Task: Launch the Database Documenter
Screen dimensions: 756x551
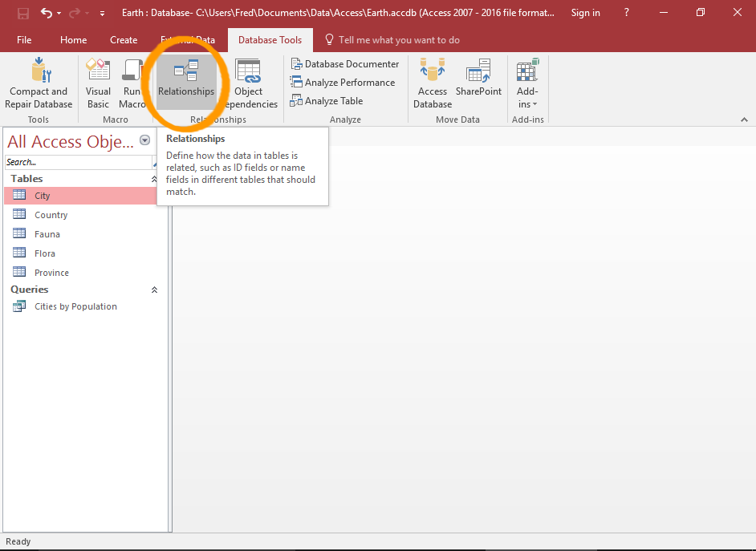Action: (x=345, y=64)
